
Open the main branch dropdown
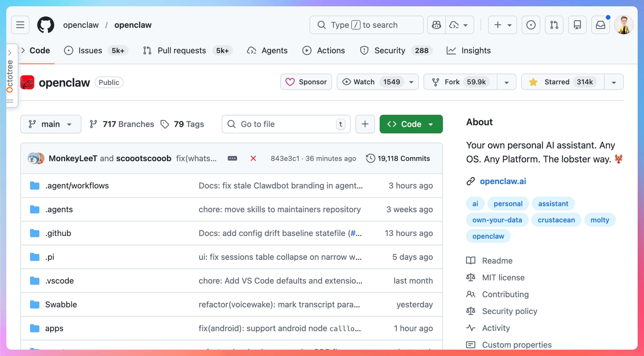tap(51, 124)
